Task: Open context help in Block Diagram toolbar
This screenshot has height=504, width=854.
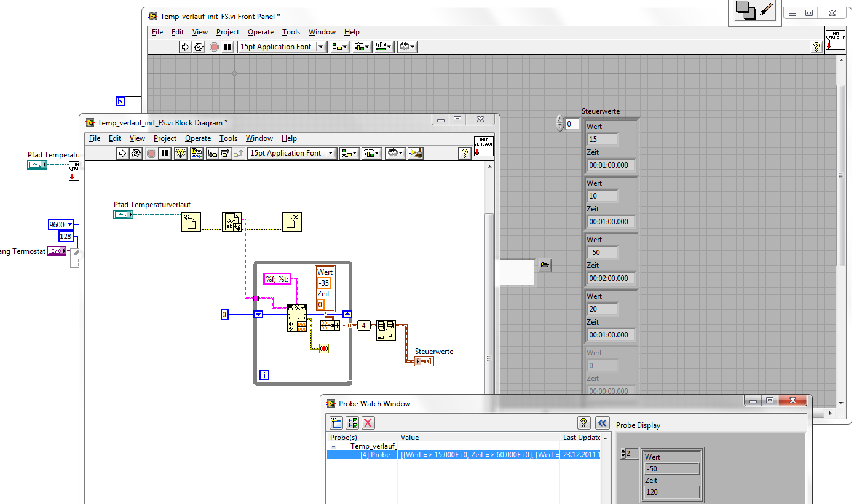Action: coord(465,153)
